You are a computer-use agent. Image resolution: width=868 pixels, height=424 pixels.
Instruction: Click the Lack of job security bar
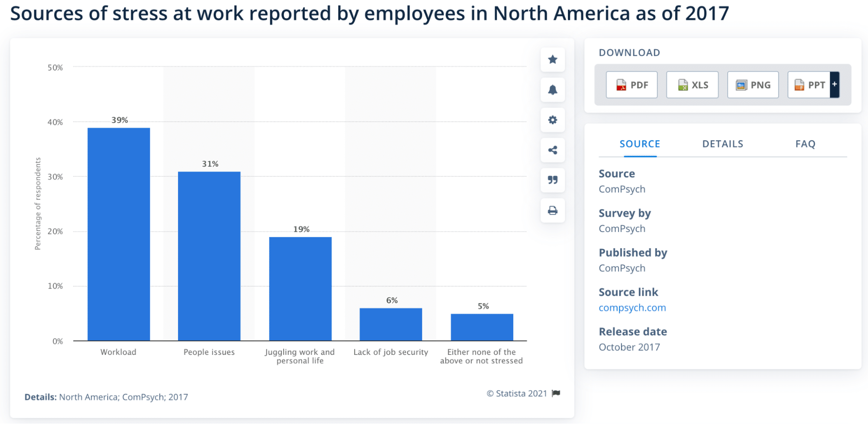point(390,325)
